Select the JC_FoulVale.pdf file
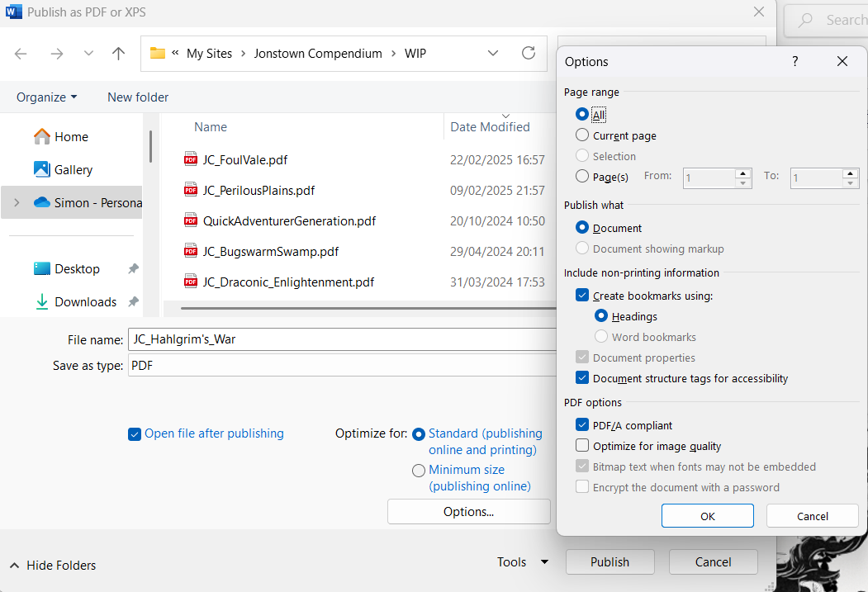This screenshot has height=592, width=868. point(244,160)
